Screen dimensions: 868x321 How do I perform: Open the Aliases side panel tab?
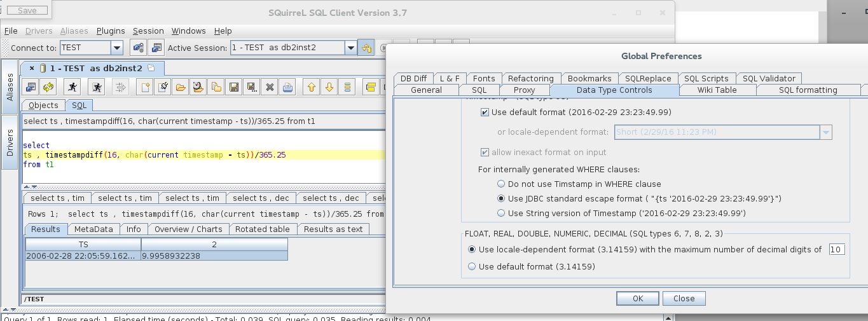(x=10, y=86)
